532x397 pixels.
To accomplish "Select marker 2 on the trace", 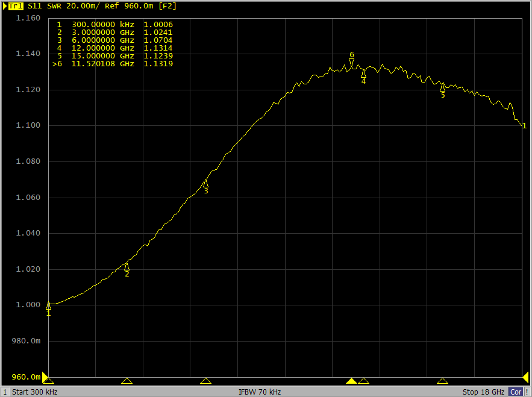I will point(127,266).
